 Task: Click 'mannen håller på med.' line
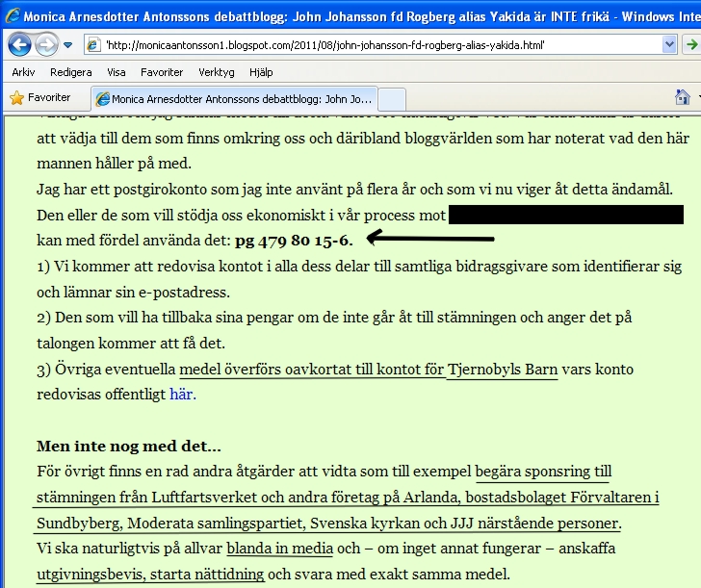[114, 163]
